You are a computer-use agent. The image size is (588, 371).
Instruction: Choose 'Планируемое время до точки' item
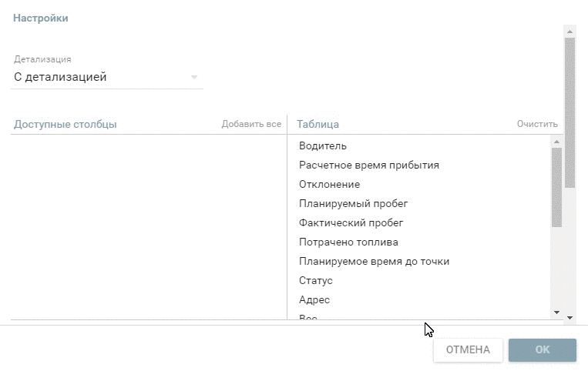[x=374, y=261]
